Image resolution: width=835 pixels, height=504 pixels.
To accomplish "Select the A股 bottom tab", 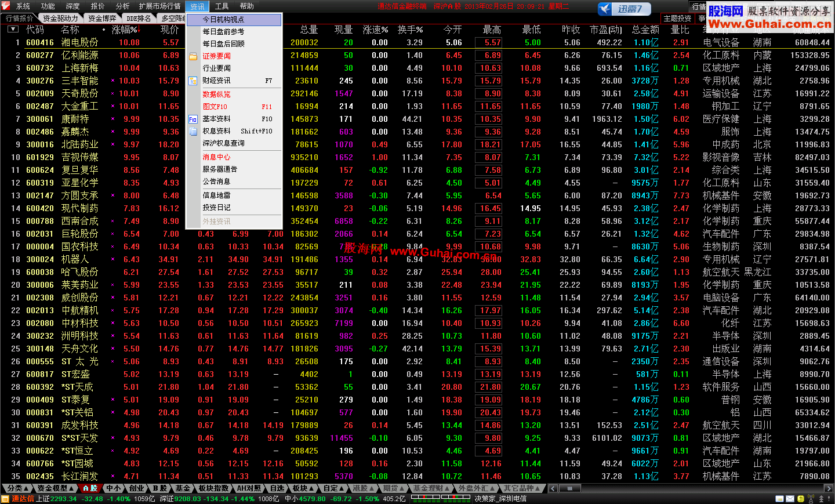I will (x=90, y=488).
